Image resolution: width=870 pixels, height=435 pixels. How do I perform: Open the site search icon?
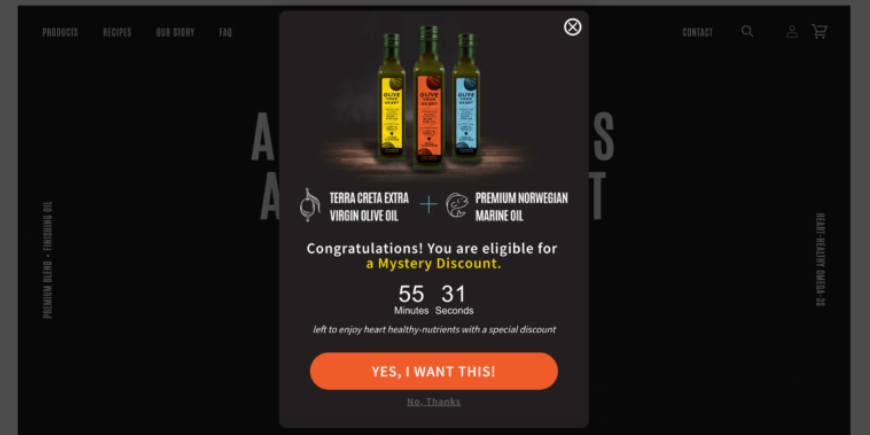click(747, 32)
